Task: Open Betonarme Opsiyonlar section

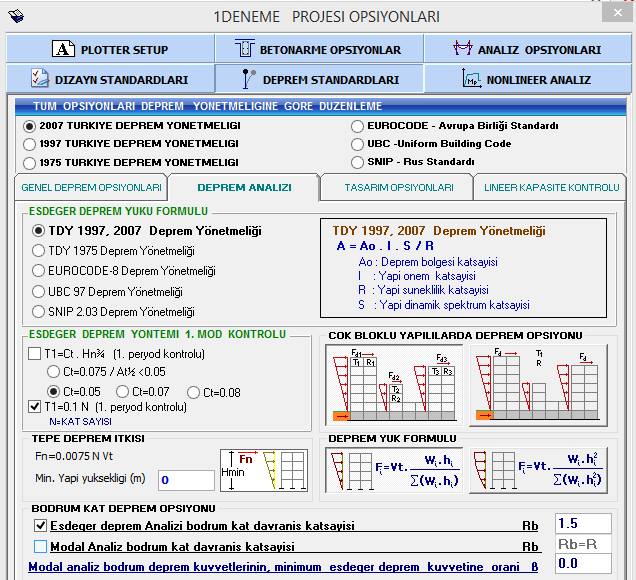Action: click(x=318, y=49)
